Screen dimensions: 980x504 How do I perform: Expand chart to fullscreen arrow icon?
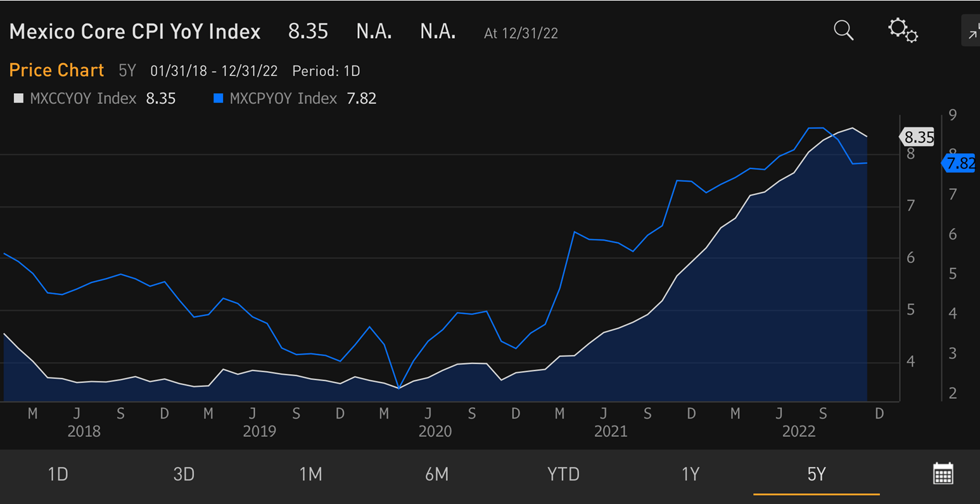pyautogui.click(x=972, y=31)
